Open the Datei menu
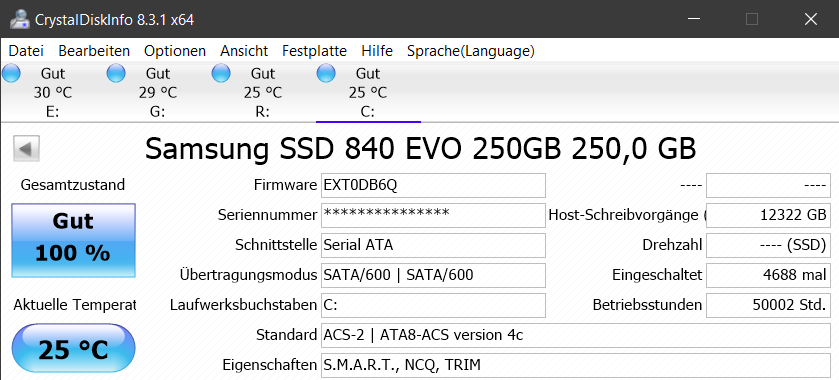 tap(26, 51)
